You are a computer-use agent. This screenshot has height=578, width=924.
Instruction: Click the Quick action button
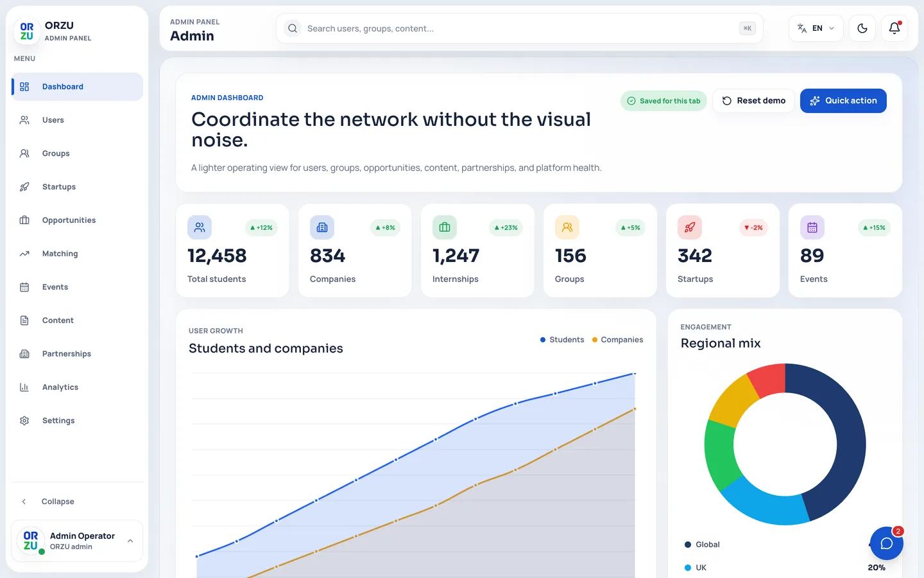tap(843, 101)
